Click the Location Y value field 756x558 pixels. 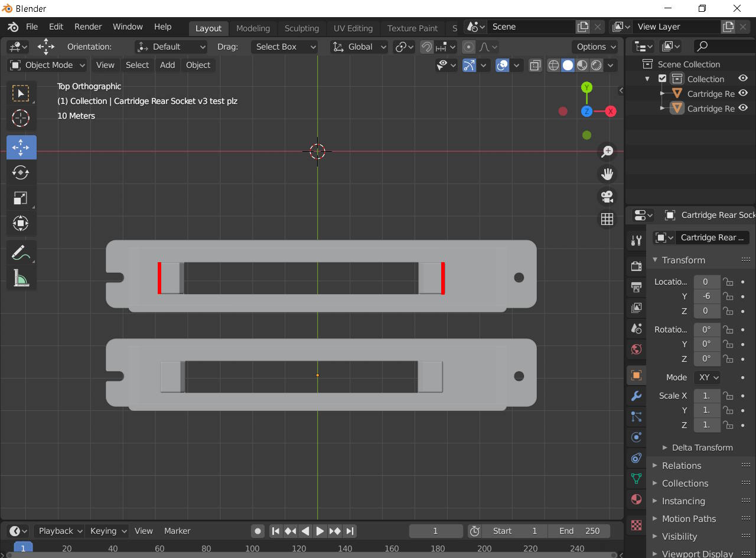[x=706, y=296]
